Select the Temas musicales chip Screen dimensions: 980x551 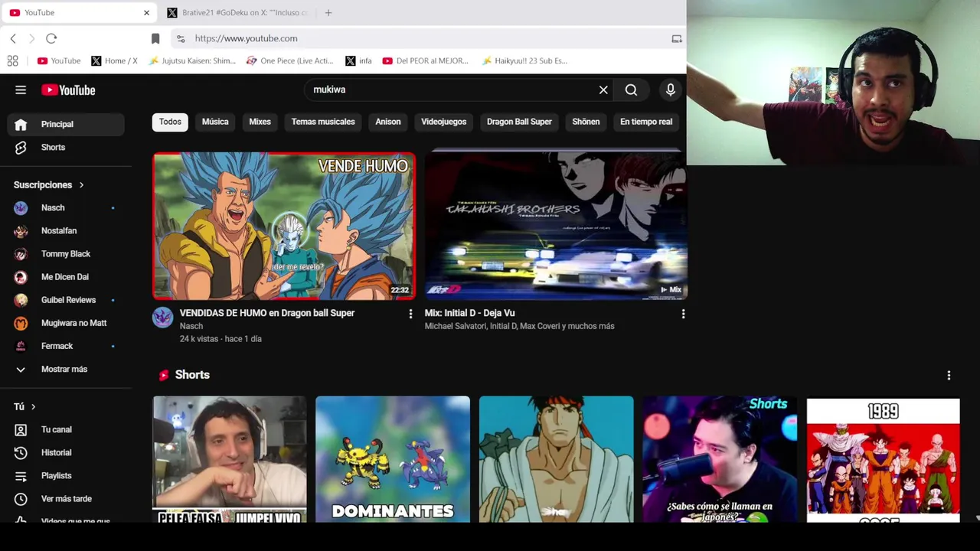point(323,122)
